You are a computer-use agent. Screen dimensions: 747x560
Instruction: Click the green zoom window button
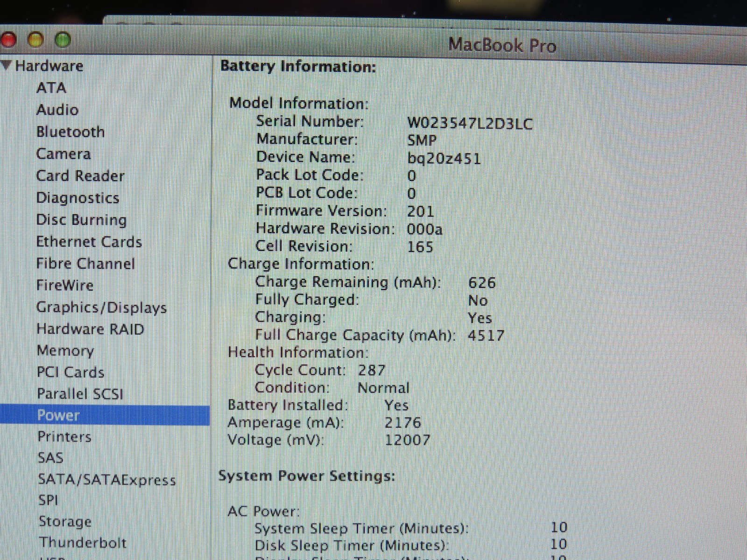tap(63, 40)
